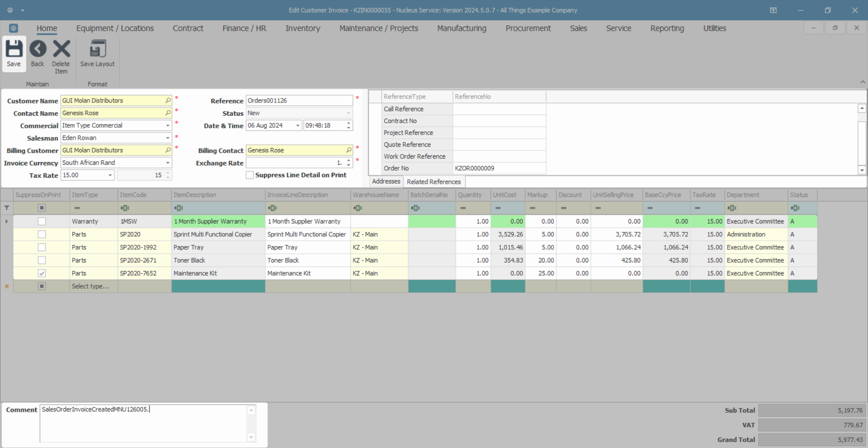Open the Date calendar dropdown
Viewport: 868px width, 448px height.
click(x=297, y=126)
